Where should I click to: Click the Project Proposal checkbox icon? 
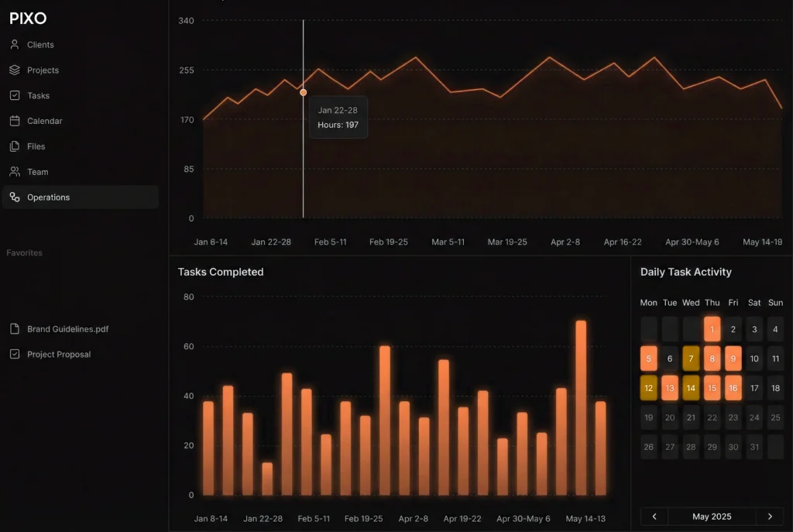15,354
